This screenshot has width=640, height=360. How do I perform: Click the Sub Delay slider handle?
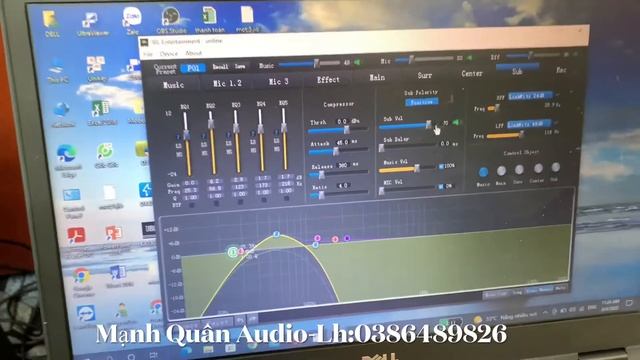(x=381, y=148)
